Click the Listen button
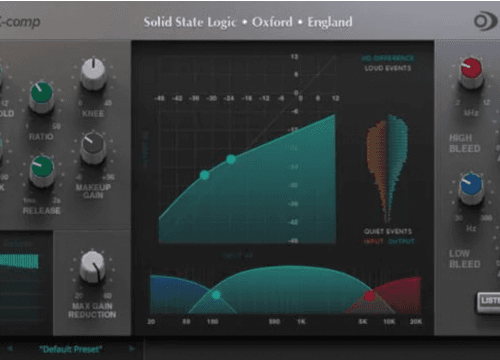 (x=489, y=302)
